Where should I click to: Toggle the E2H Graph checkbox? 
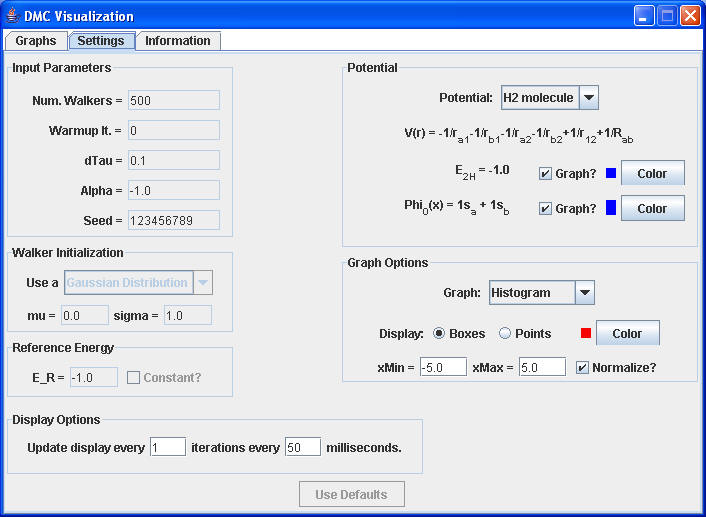tap(545, 173)
